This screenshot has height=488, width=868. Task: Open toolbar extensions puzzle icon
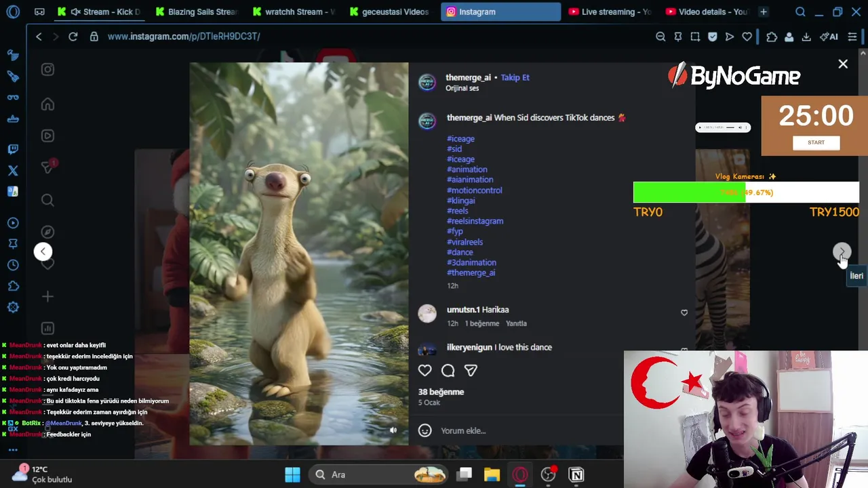[x=772, y=37]
